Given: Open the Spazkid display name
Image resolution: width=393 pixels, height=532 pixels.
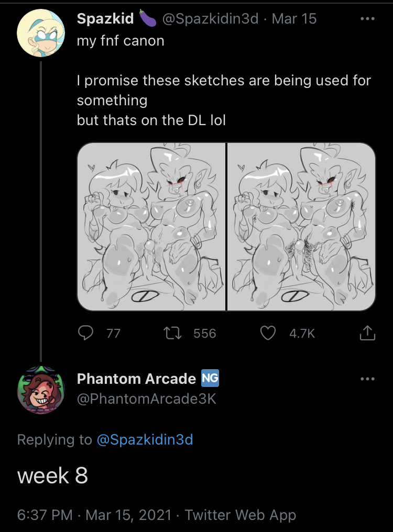Looking at the screenshot, I should (x=105, y=19).
